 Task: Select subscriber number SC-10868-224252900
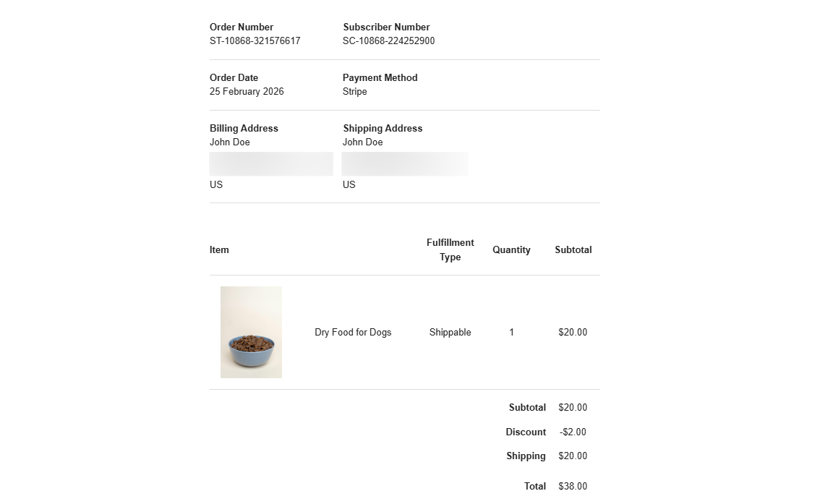[x=388, y=41]
